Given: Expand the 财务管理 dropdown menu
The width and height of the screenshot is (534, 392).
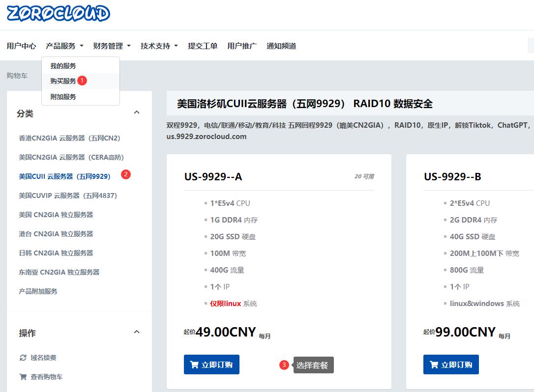Looking at the screenshot, I should tap(112, 46).
